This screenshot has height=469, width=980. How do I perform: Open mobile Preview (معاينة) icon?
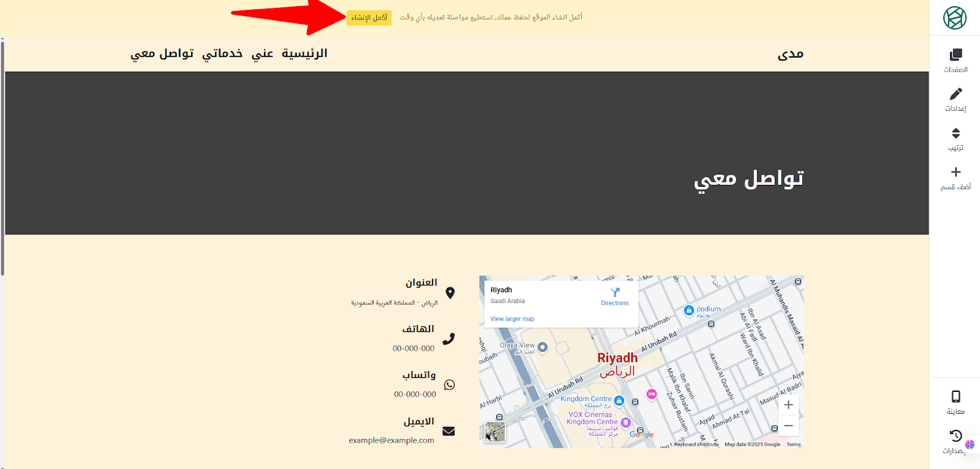coord(956,396)
